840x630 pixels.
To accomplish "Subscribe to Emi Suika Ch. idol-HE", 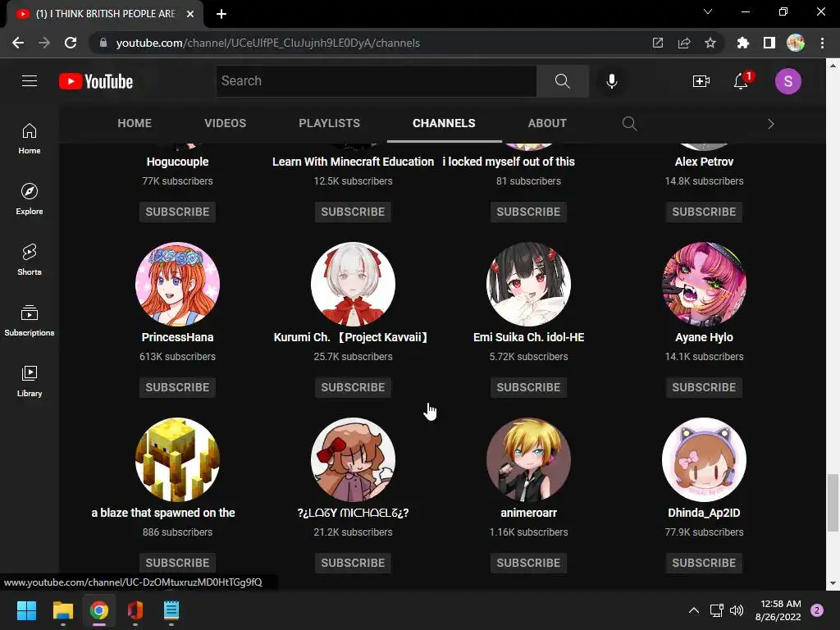I will [528, 387].
